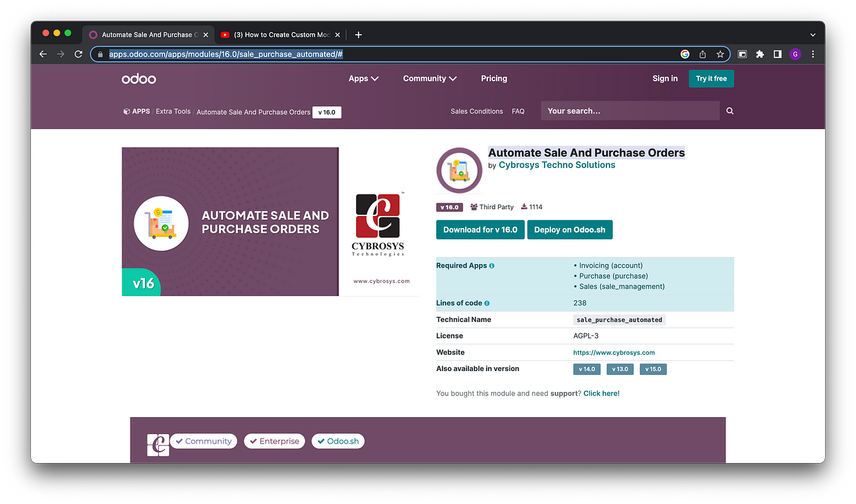Click the Extra Tools breadcrumb
The height and width of the screenshot is (504, 856).
[x=173, y=112]
